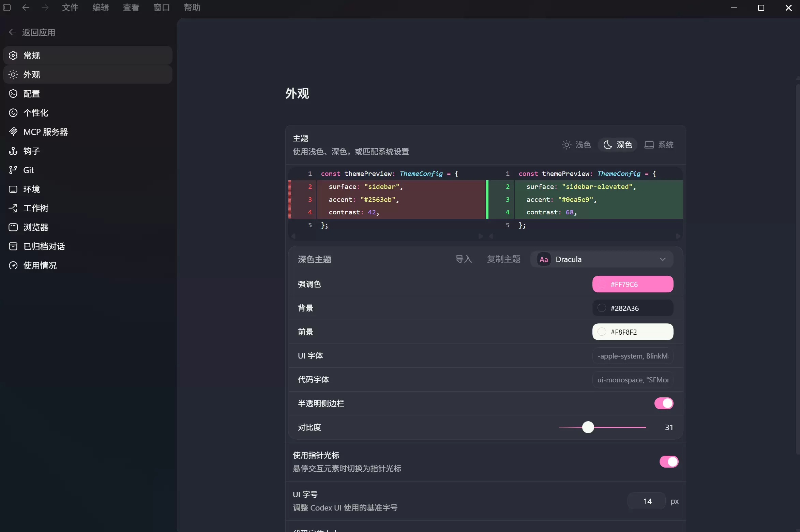This screenshot has height=532, width=800.
Task: Open the 窗口 menu
Action: pyautogui.click(x=162, y=7)
